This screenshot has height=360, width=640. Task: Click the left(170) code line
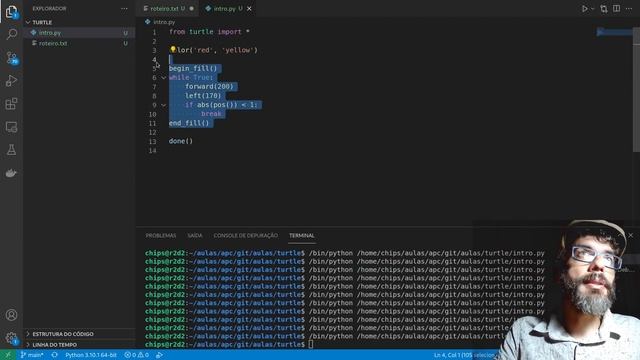pos(203,96)
